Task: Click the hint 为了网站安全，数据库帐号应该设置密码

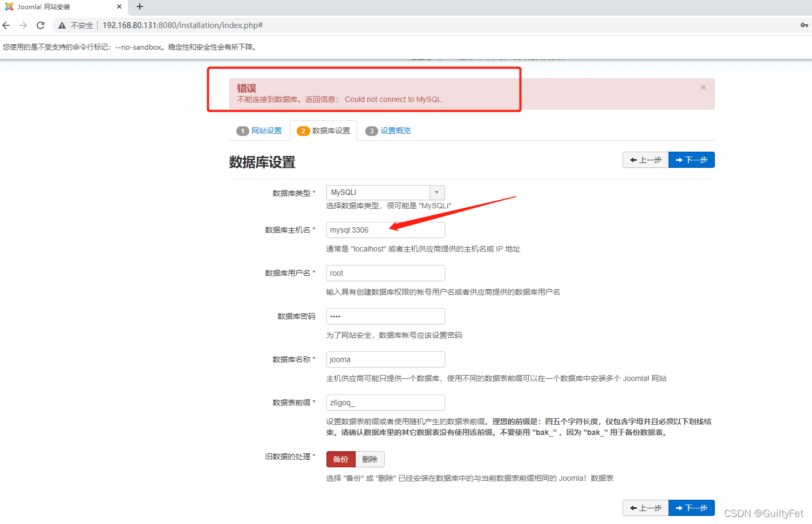Action: click(394, 335)
